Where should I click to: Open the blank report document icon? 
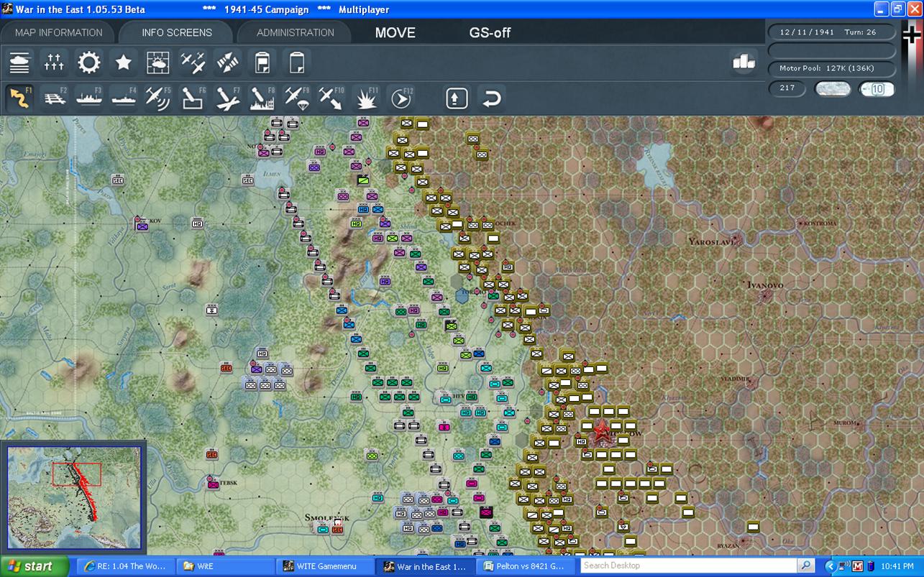(x=296, y=63)
